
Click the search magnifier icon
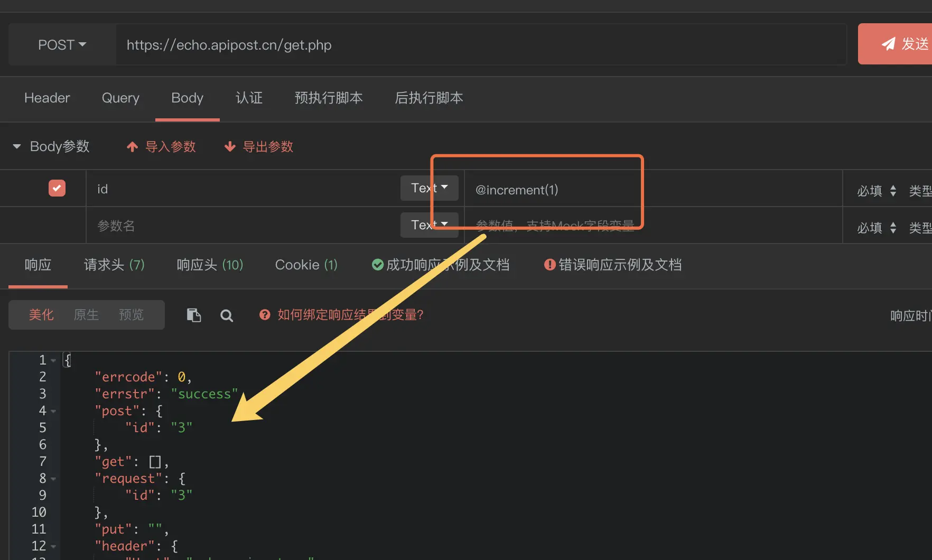click(x=227, y=315)
